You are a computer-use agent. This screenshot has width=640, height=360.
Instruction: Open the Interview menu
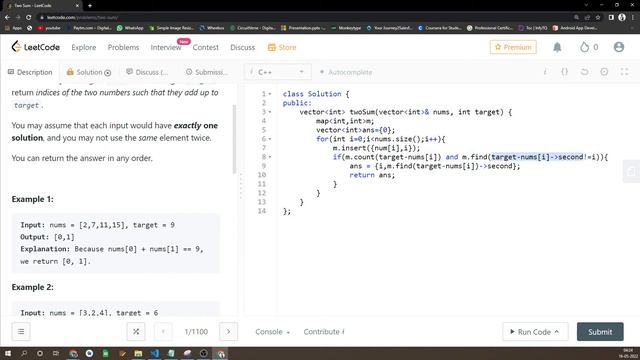pos(166,47)
